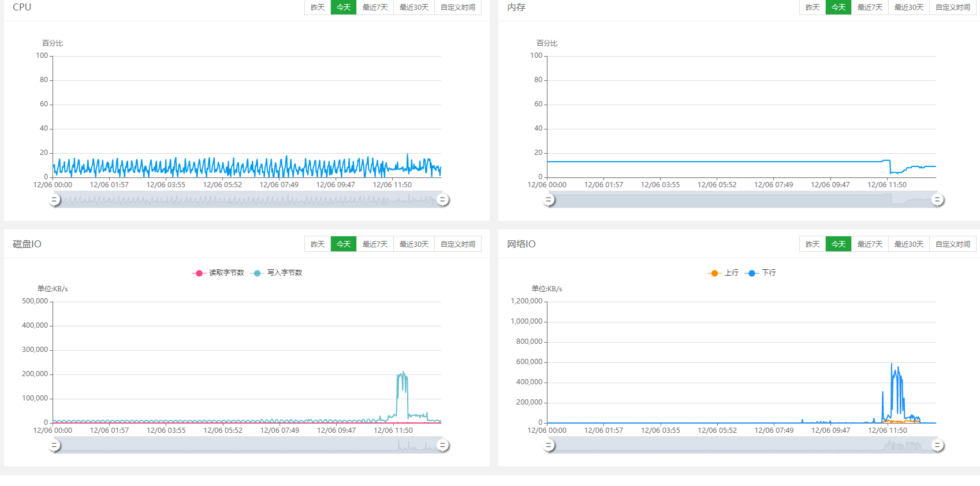This screenshot has height=486, width=980.
Task: Click the CPU chart zoom range bar
Action: (248, 199)
